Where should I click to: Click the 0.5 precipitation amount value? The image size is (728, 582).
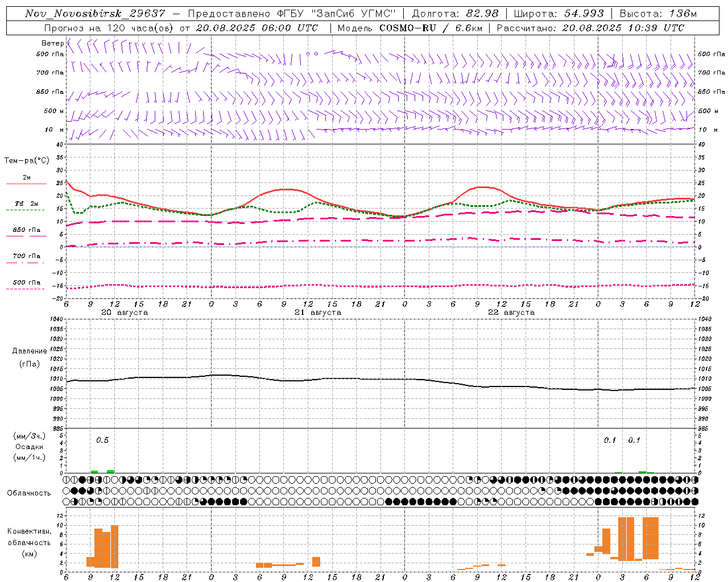click(102, 440)
